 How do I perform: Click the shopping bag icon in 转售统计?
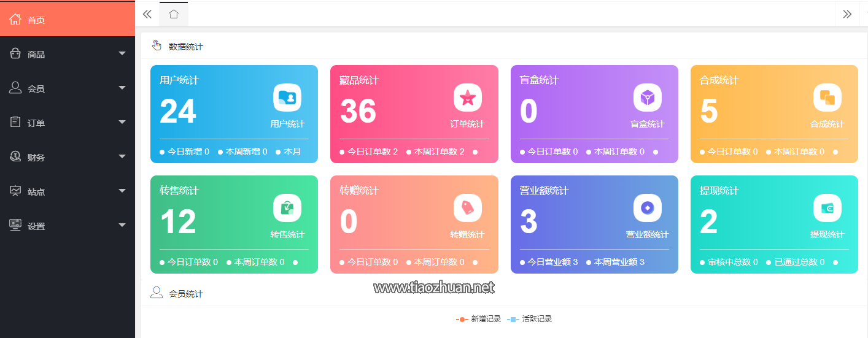[x=287, y=208]
